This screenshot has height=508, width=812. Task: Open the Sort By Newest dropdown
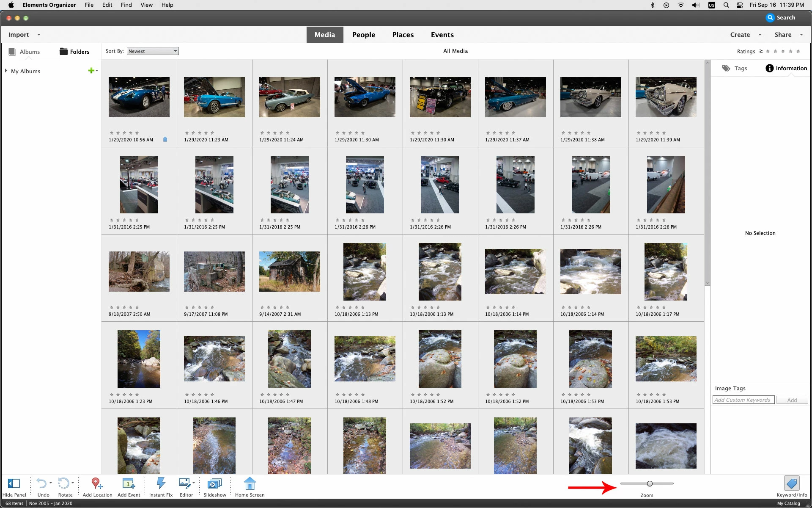pos(153,51)
